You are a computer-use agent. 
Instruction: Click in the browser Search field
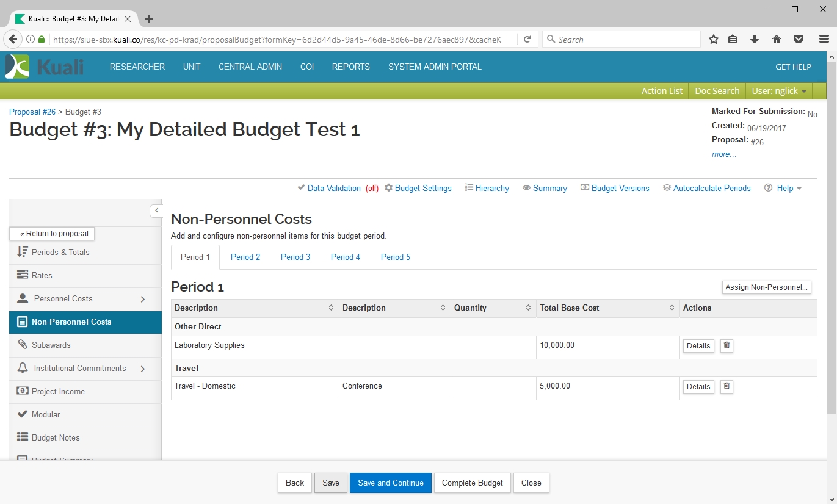tap(623, 40)
